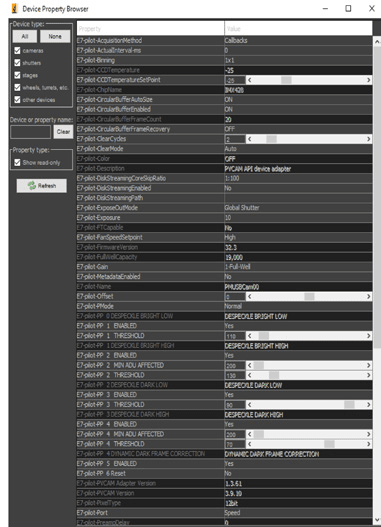Open FanSpeedSetpoint High value dropdown
381x527 pixels.
coord(298,237)
